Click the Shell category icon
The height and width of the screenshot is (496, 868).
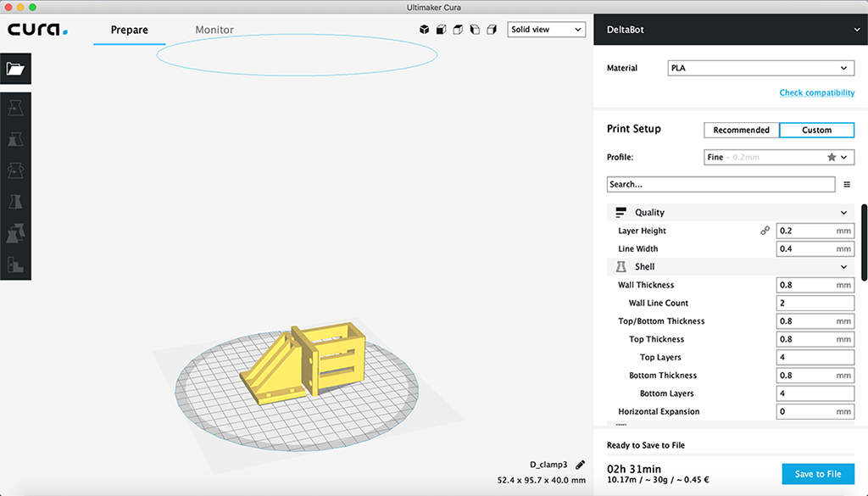pyautogui.click(x=620, y=267)
